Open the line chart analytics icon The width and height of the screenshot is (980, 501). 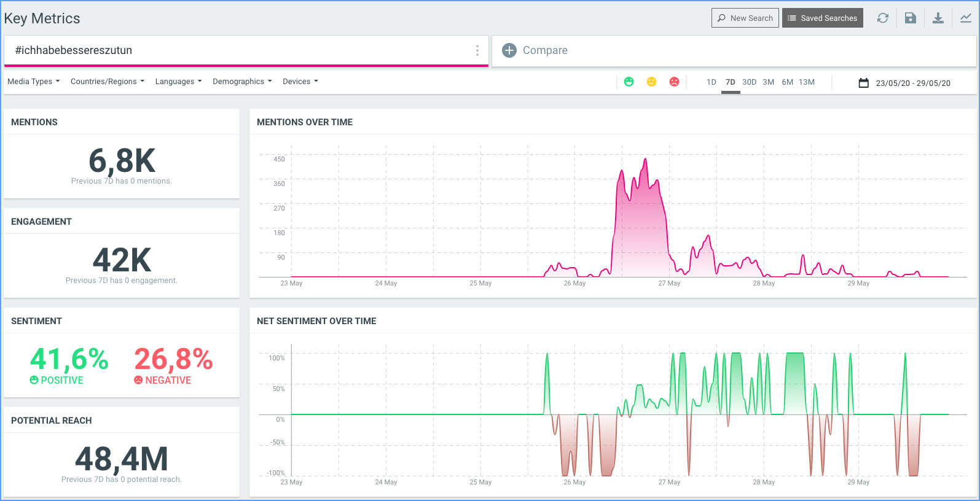[965, 18]
